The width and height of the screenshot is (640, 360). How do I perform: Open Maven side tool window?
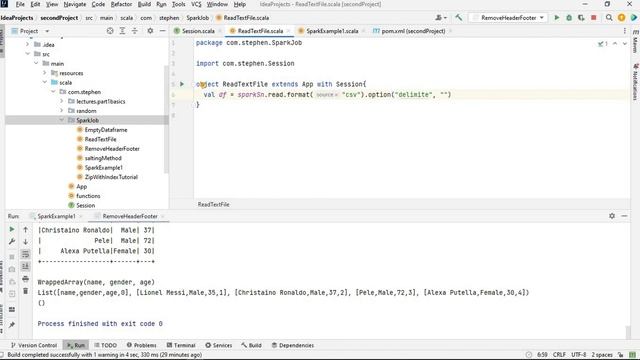click(x=636, y=42)
